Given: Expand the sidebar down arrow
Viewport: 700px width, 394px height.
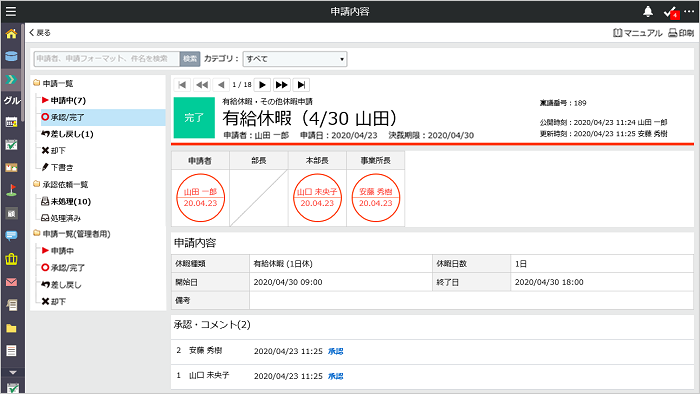Looking at the screenshot, I should pos(12,372).
